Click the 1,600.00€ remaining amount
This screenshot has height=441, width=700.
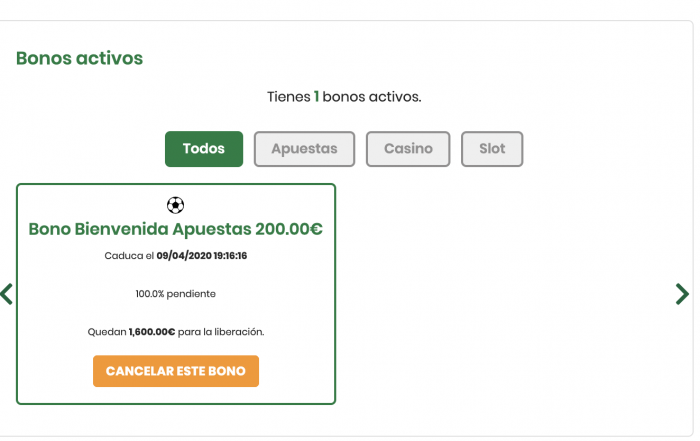[152, 332]
